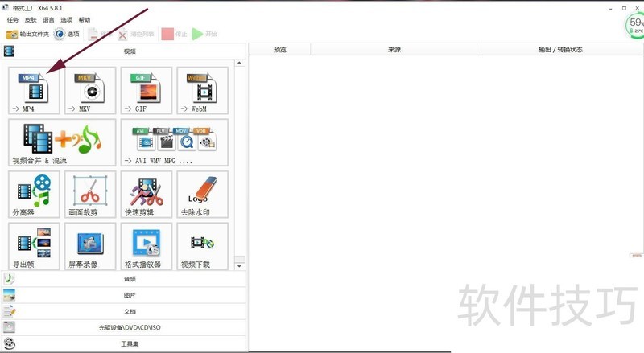The image size is (644, 353).
Task: Choose the -> MKV conversion tile
Action: (x=90, y=91)
